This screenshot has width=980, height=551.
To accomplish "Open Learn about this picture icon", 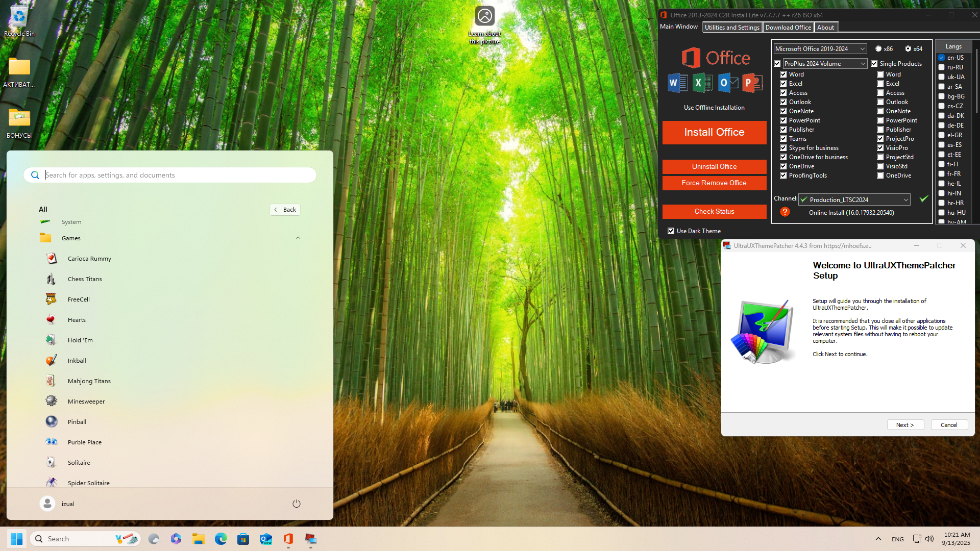I will coord(484,16).
